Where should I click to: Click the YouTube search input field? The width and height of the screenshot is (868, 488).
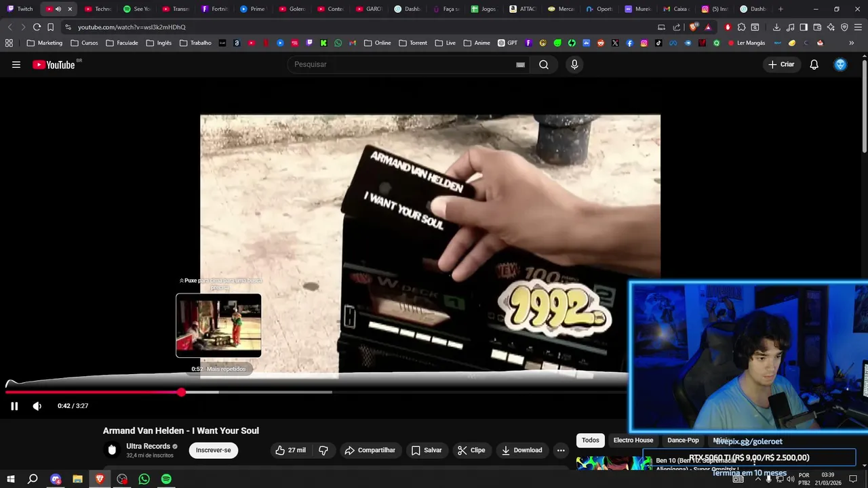coord(404,64)
